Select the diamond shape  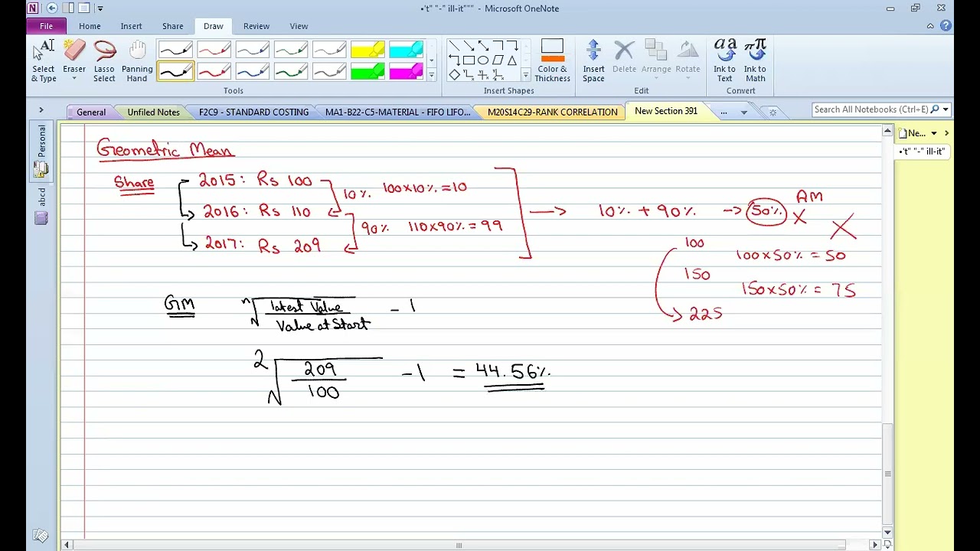click(x=454, y=74)
